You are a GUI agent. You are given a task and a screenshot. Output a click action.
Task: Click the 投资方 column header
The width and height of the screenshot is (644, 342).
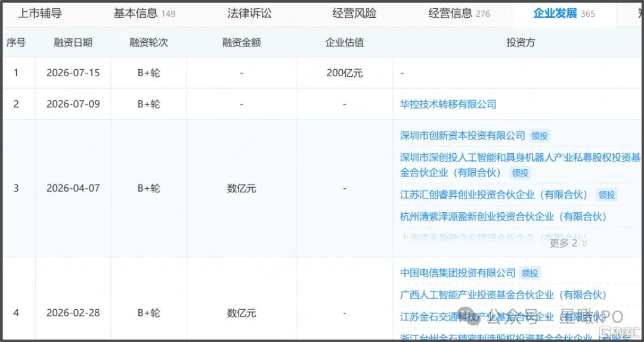[x=521, y=42]
